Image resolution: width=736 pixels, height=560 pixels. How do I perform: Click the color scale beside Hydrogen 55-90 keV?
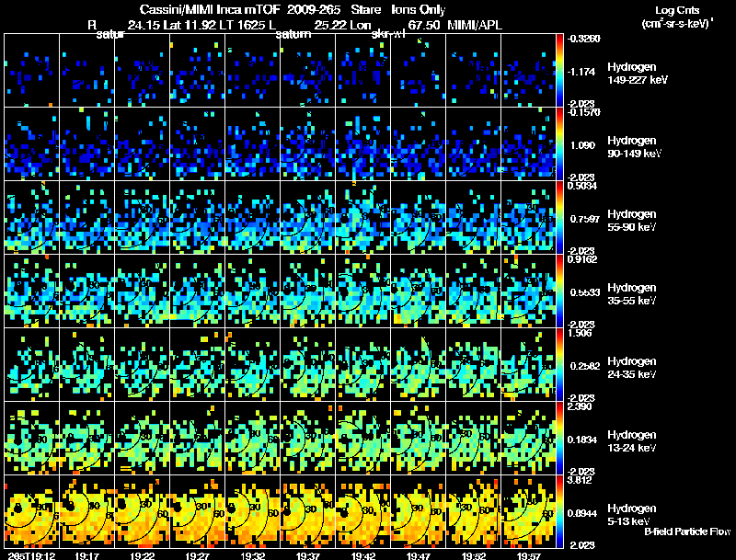[559, 217]
